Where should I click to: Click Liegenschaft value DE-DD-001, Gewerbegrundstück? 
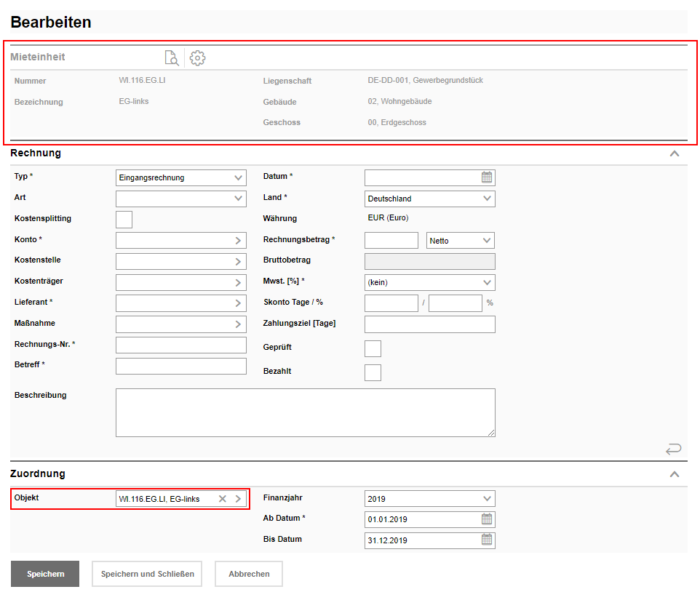click(426, 80)
